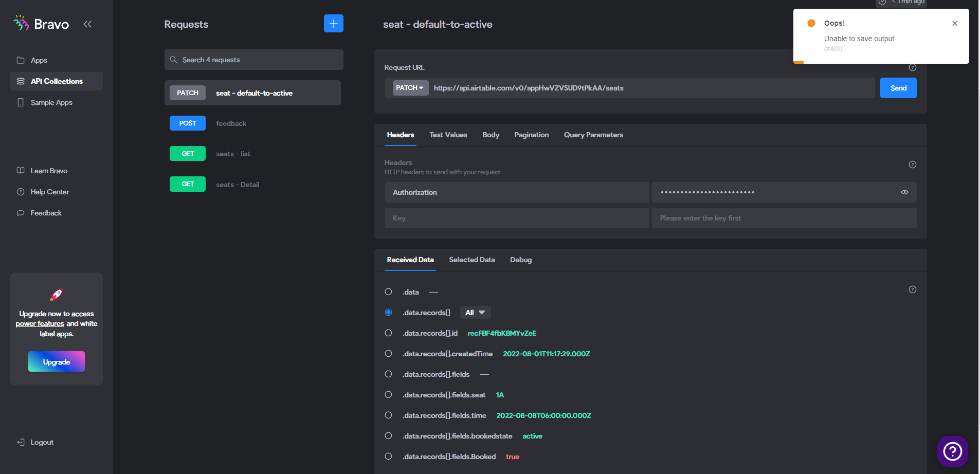Switch to the Selected Data tab
The image size is (980, 474).
pos(472,260)
